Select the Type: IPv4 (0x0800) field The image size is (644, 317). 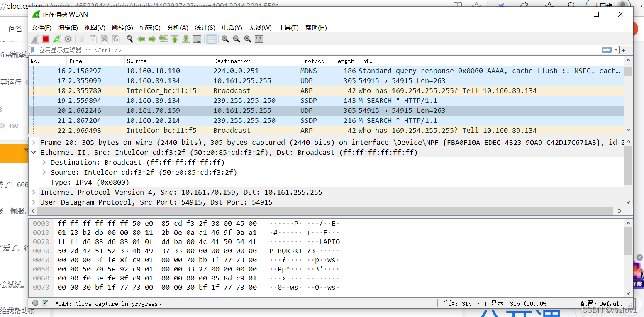click(90, 182)
